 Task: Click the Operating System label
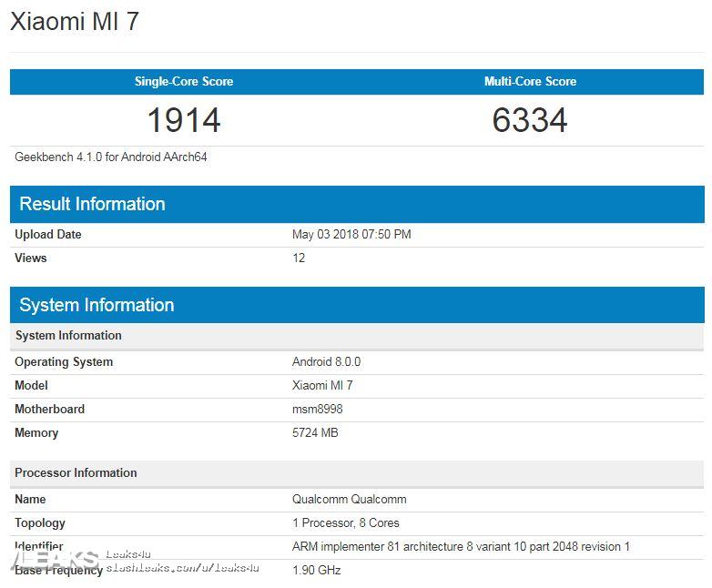point(64,362)
